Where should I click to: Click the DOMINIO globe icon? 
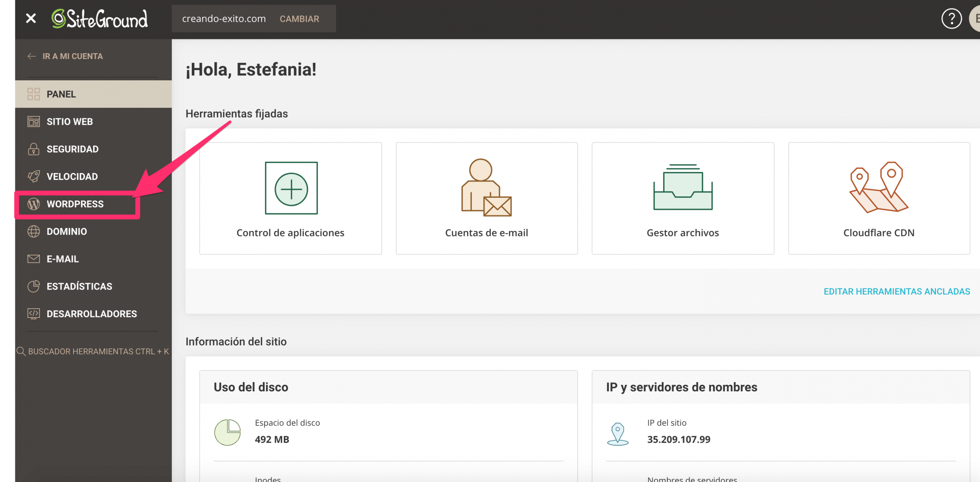pyautogui.click(x=34, y=231)
